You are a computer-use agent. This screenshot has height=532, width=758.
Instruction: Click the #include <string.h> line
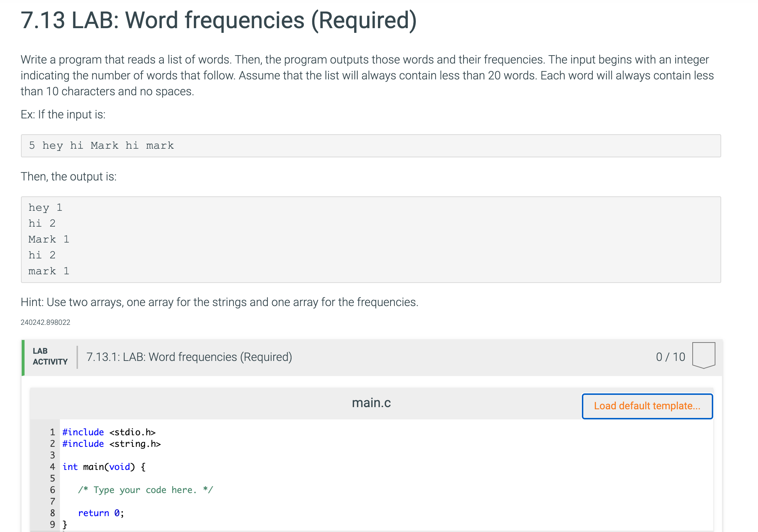[x=112, y=444]
